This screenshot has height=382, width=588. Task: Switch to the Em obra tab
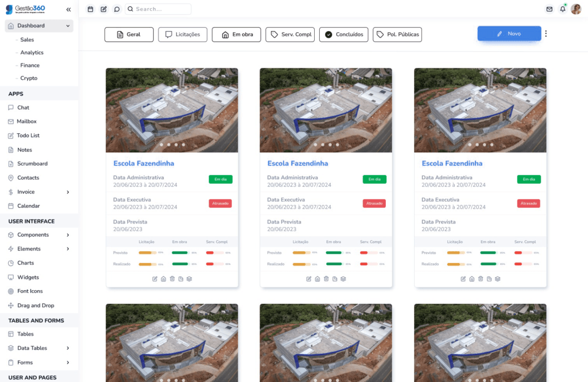pos(236,34)
